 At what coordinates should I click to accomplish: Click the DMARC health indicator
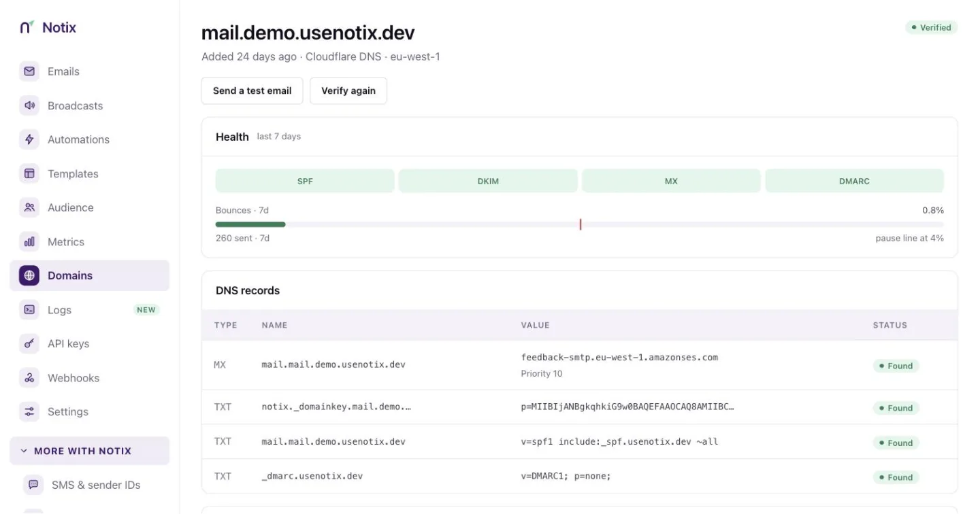point(855,181)
